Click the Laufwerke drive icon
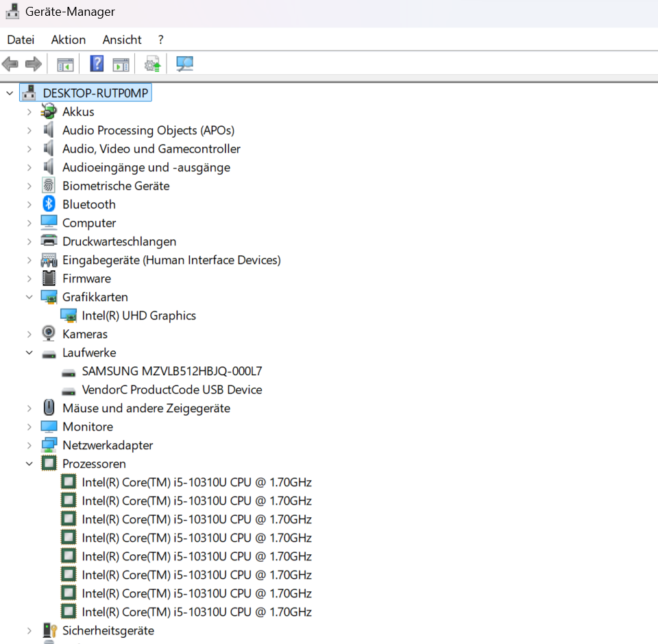The width and height of the screenshot is (658, 644). [49, 355]
